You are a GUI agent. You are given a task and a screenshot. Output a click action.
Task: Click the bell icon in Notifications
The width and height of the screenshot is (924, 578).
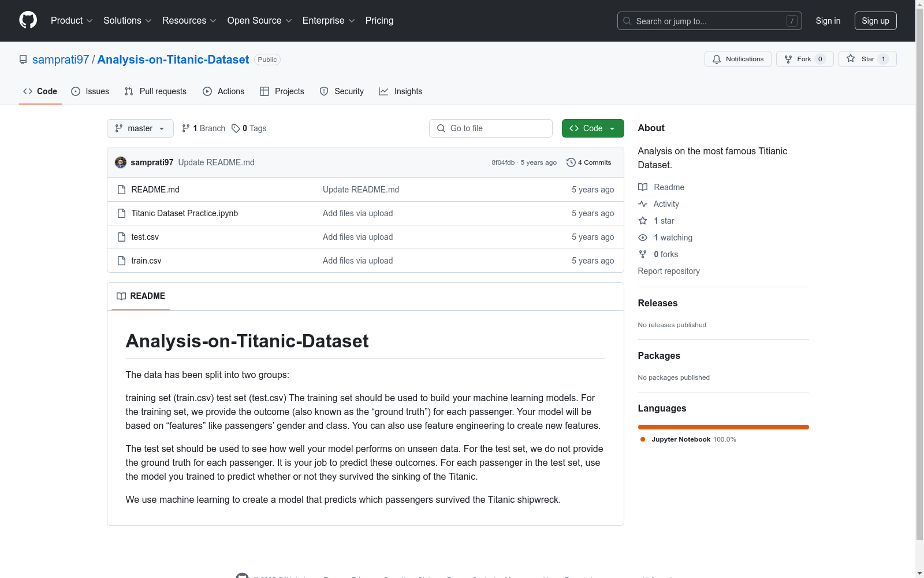coord(717,59)
